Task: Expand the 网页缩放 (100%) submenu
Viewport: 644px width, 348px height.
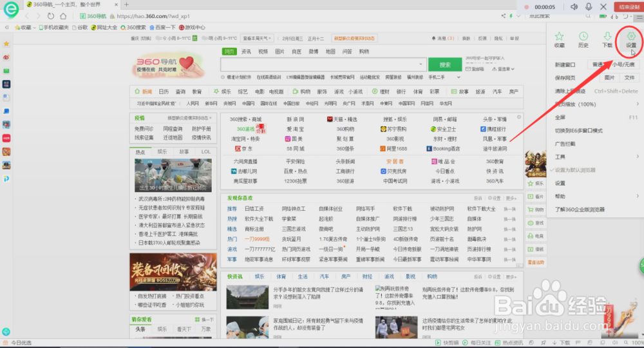Action: click(x=638, y=104)
